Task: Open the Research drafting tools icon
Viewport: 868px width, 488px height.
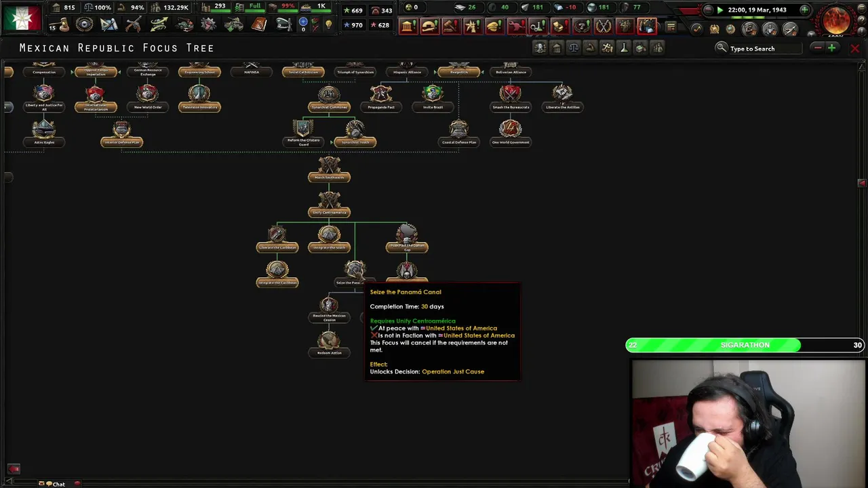Action: point(108,25)
